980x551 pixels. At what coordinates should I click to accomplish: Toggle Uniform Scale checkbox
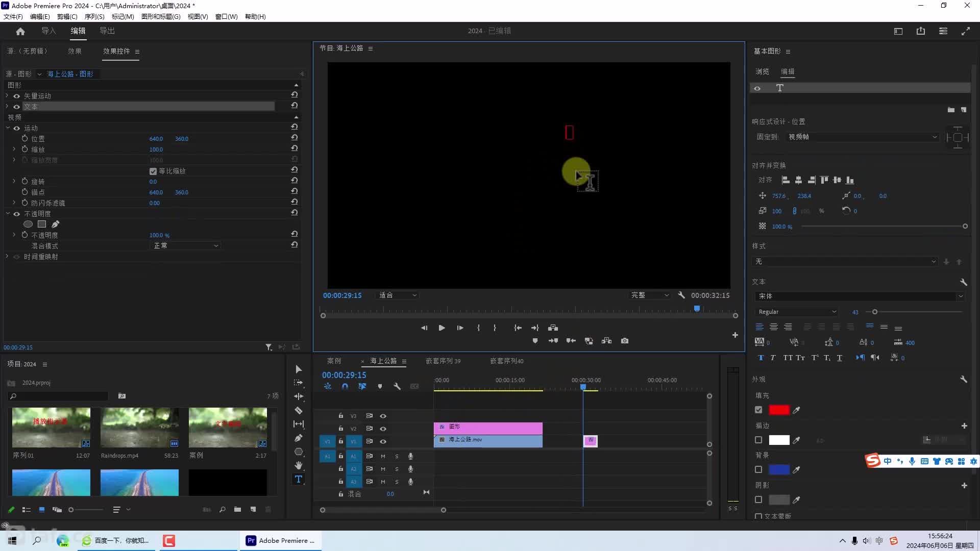click(x=153, y=171)
